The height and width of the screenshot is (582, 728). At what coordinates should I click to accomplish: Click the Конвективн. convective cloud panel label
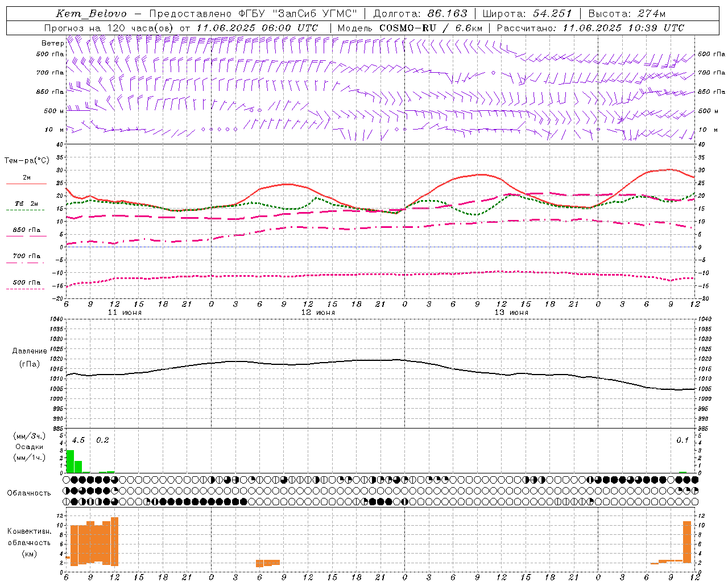pos(30,531)
